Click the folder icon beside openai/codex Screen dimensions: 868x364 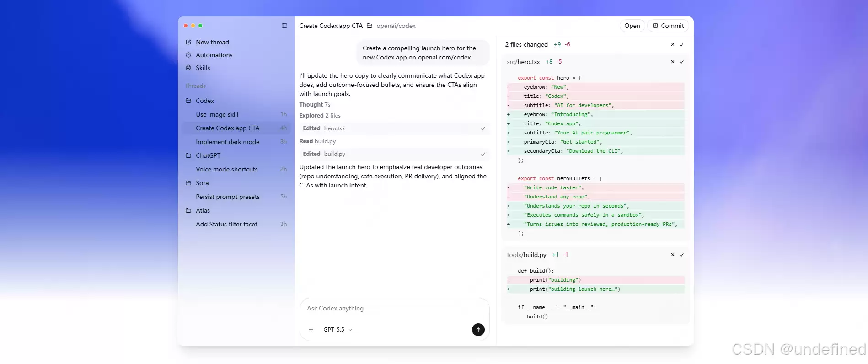coord(370,26)
